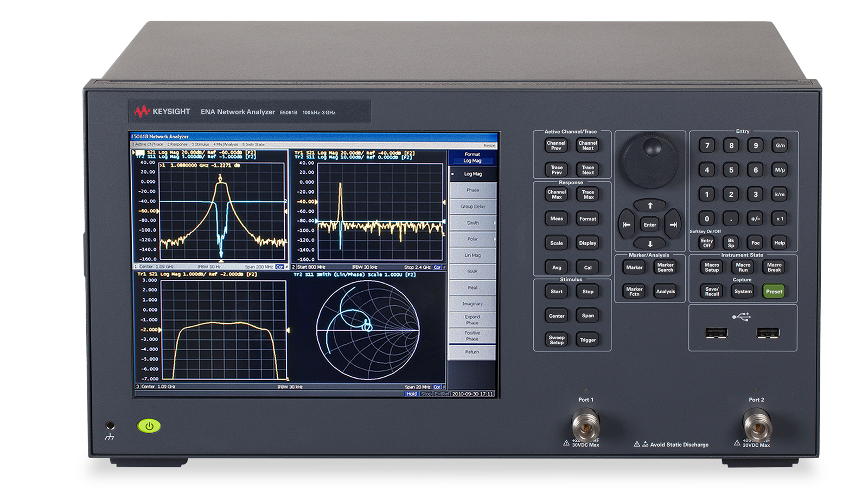Image resolution: width=868 pixels, height=488 pixels.
Task: Maximize trace with Trace Max key
Action: pos(588,194)
